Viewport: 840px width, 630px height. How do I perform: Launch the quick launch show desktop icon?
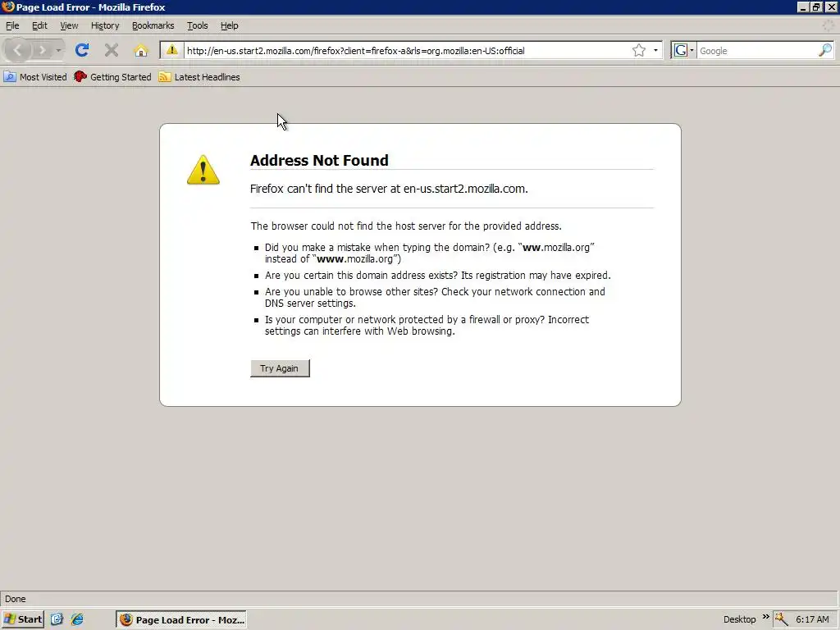(57, 620)
